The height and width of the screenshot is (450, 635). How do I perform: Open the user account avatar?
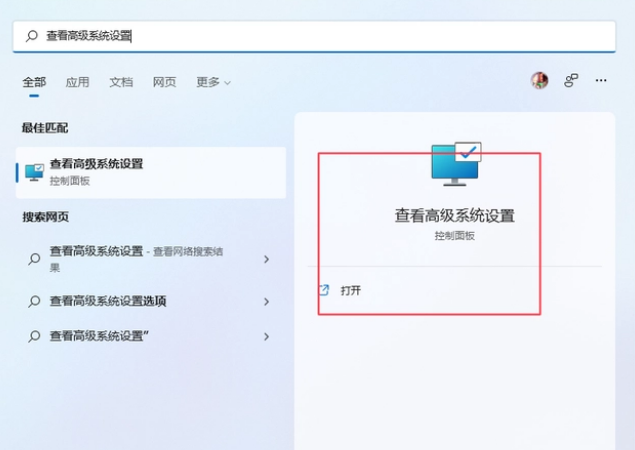click(x=540, y=80)
